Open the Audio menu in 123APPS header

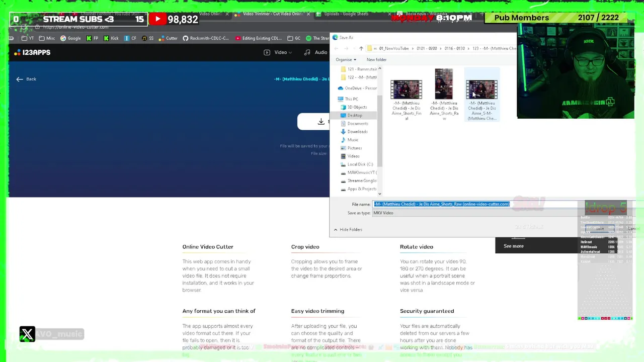(x=316, y=52)
